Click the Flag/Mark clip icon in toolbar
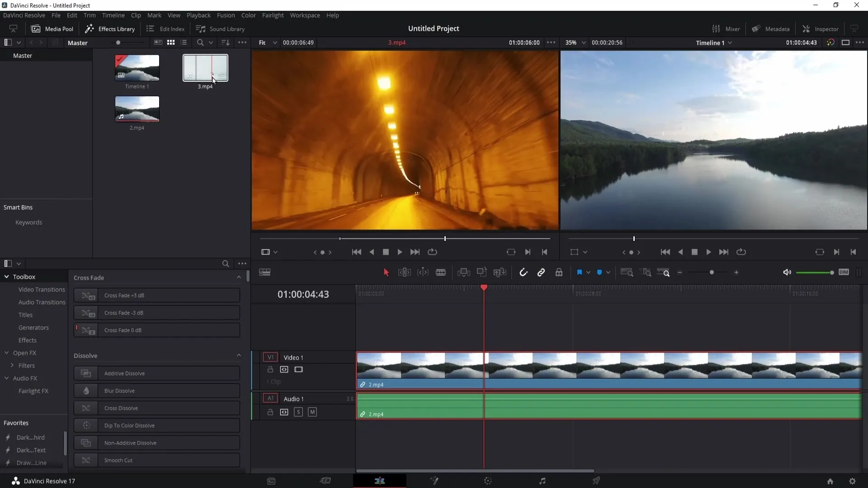This screenshot has width=868, height=488. 580,273
